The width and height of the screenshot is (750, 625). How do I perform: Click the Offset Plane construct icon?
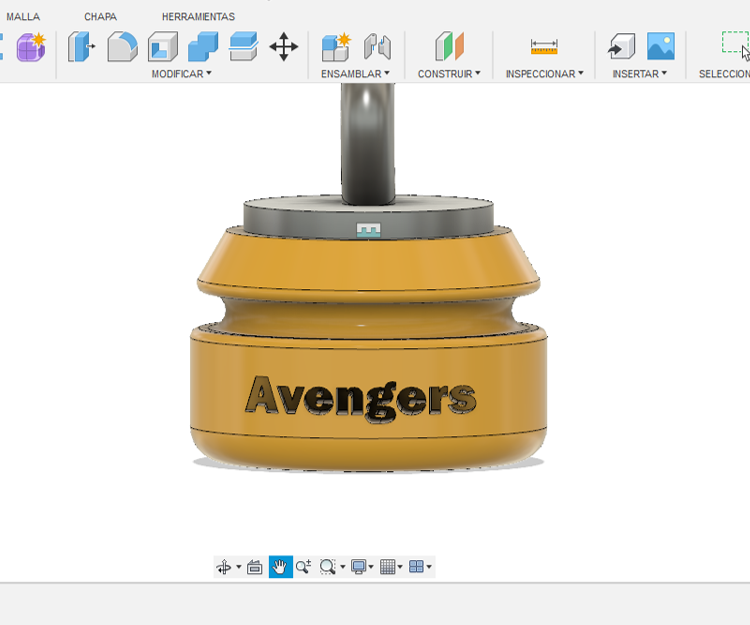click(x=449, y=46)
